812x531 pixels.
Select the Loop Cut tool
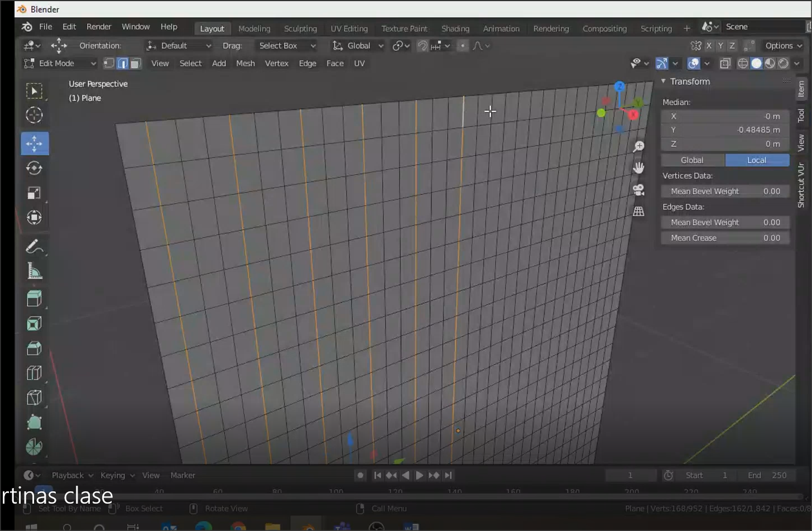(34, 372)
